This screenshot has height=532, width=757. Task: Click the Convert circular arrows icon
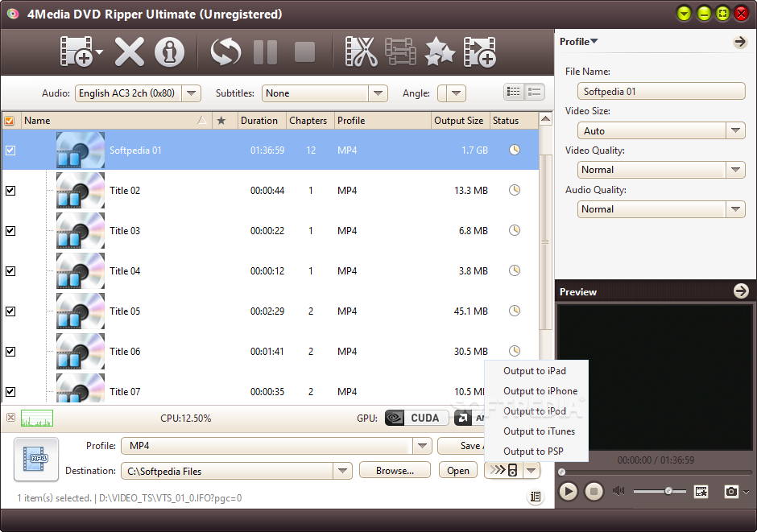tap(225, 52)
